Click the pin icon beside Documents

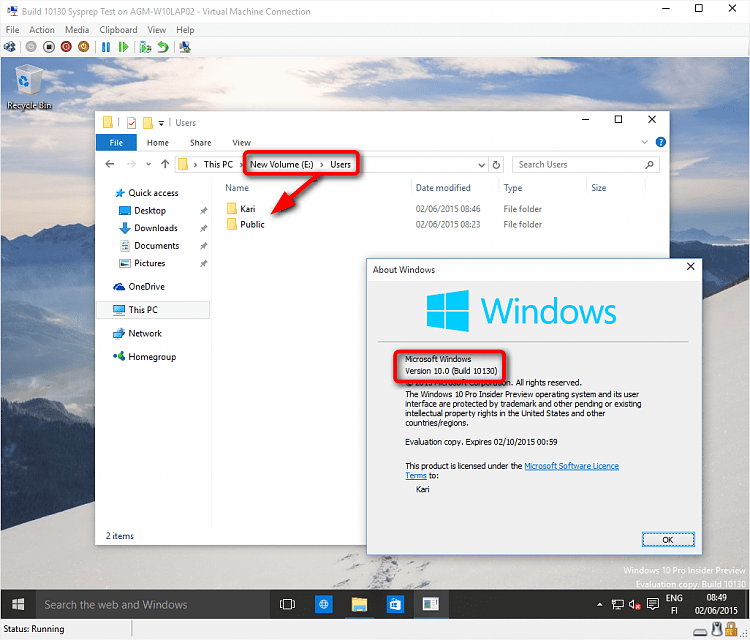[x=204, y=246]
